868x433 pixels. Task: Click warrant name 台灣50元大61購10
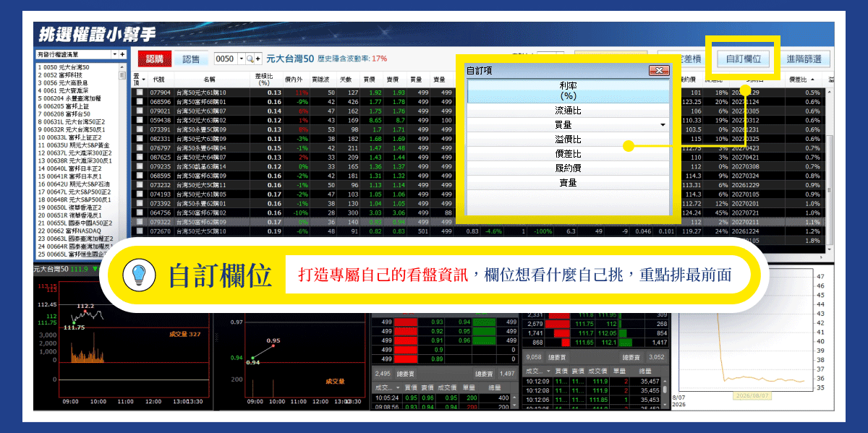pos(203,93)
